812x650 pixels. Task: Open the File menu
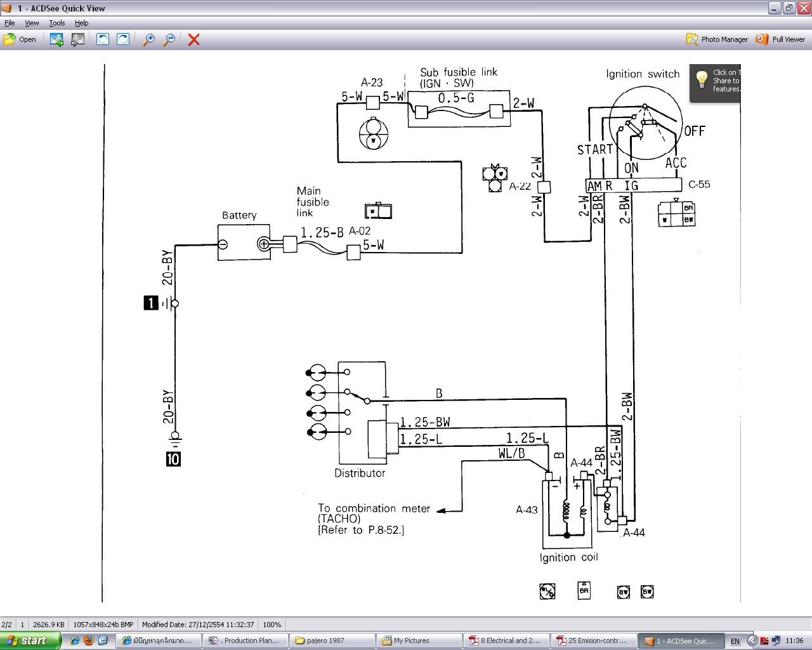click(x=10, y=23)
